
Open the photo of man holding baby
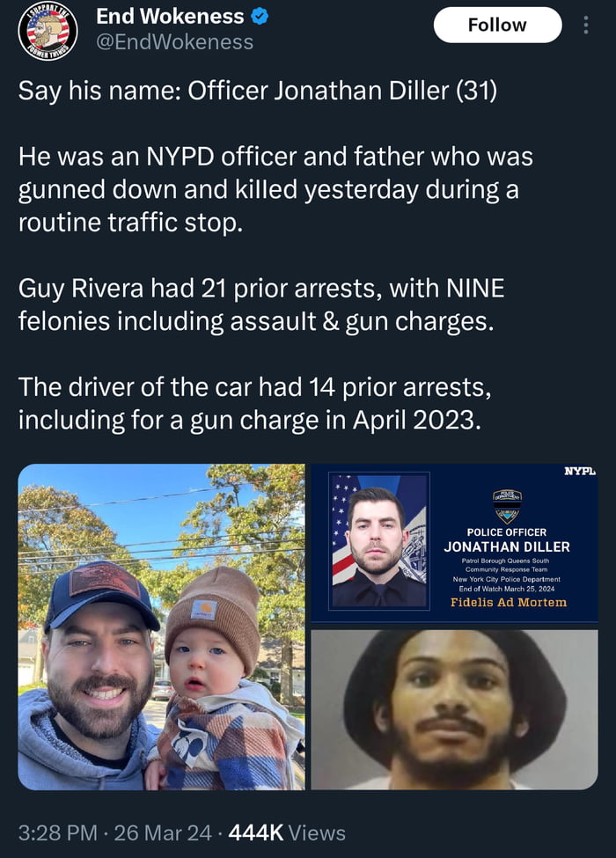point(161,627)
